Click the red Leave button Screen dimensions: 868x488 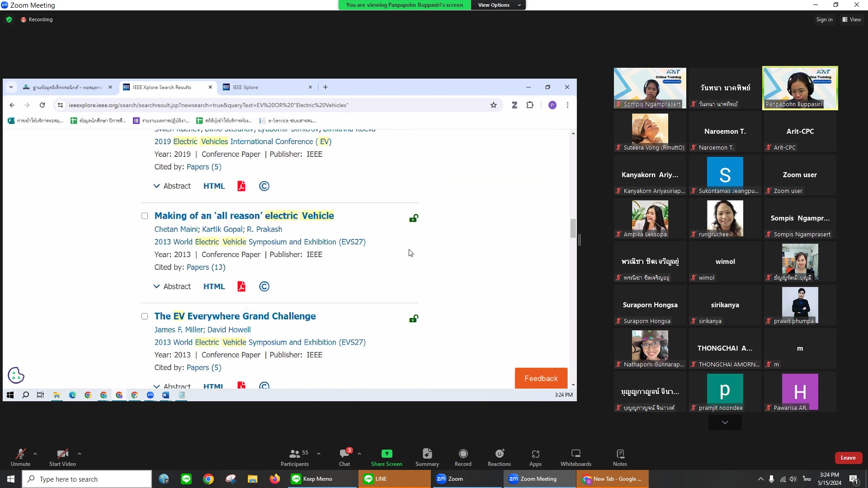(848, 458)
